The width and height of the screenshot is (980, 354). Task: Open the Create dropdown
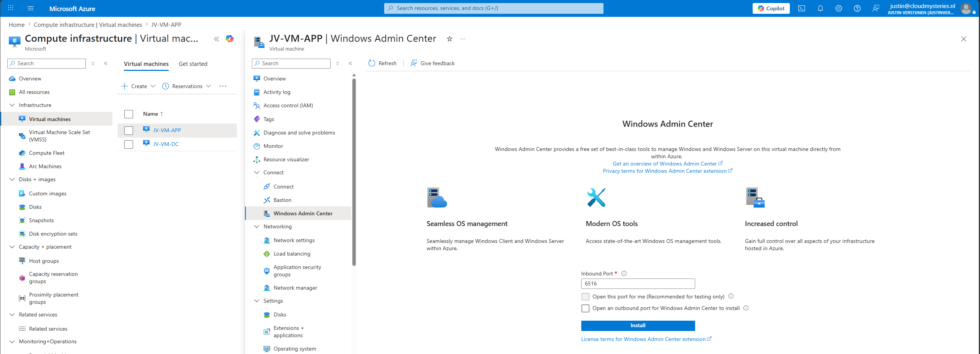click(138, 86)
